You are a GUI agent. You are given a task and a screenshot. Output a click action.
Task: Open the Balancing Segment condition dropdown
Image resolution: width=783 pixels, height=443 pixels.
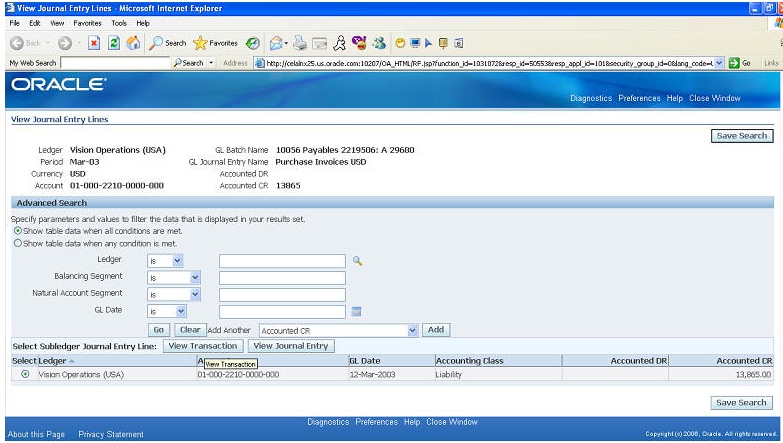174,278
